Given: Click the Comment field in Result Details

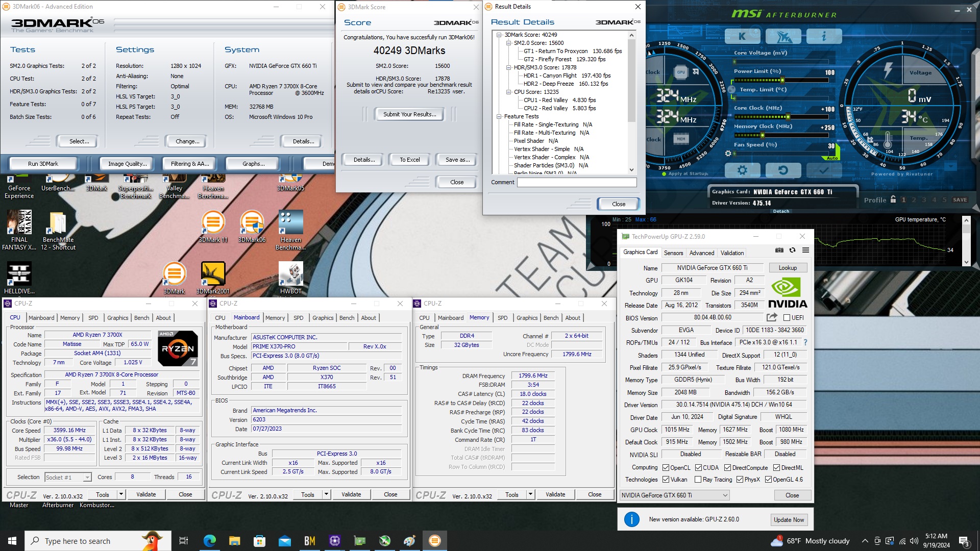Looking at the screenshot, I should pyautogui.click(x=577, y=183).
